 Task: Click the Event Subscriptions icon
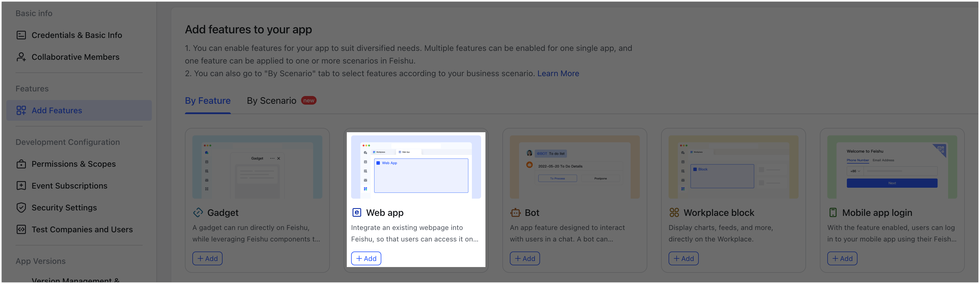pyautogui.click(x=21, y=186)
